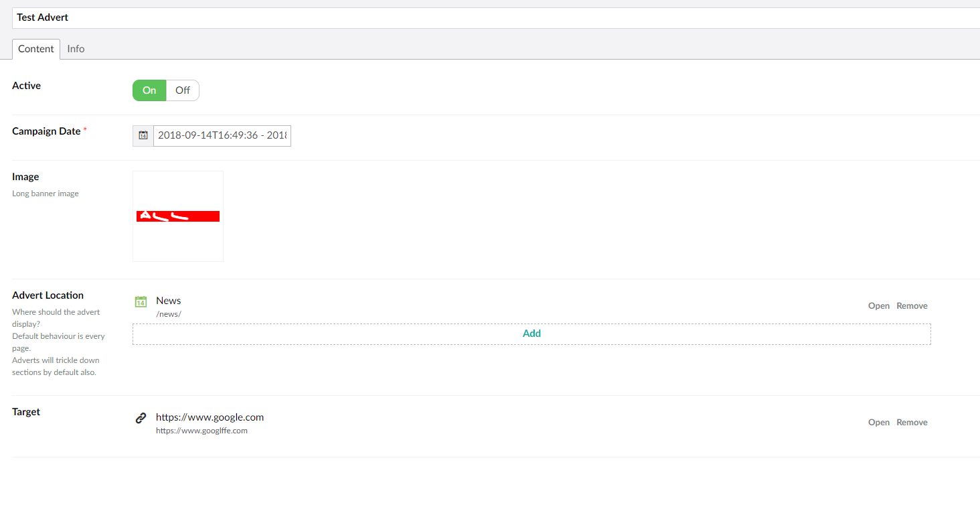Click the googlffe.com URL subtext
980x507 pixels.
coord(201,431)
